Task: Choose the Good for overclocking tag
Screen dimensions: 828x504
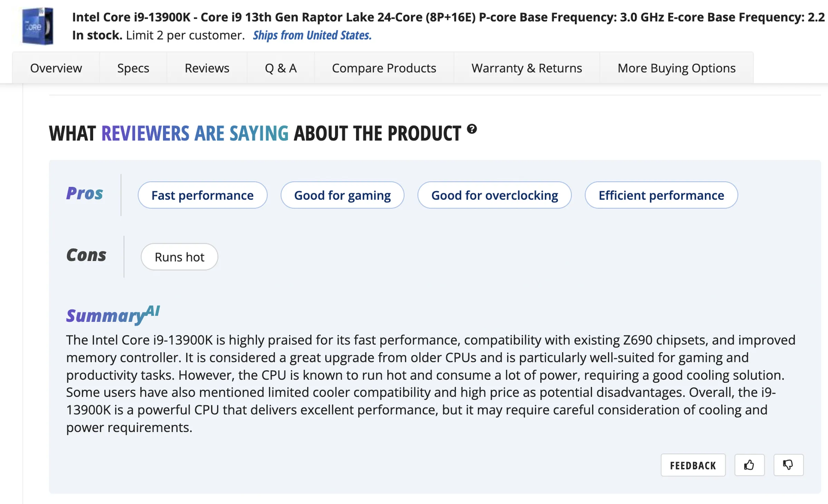Action: coord(494,195)
